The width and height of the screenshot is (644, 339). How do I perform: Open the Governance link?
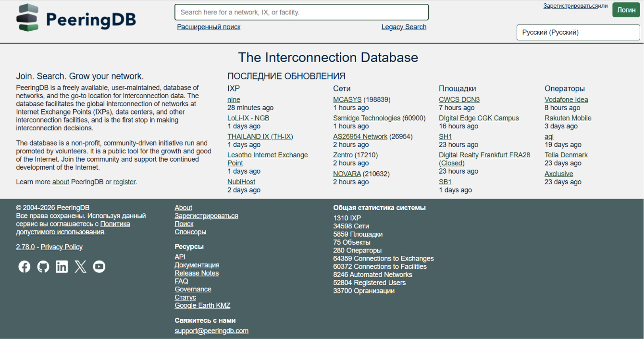click(x=193, y=289)
